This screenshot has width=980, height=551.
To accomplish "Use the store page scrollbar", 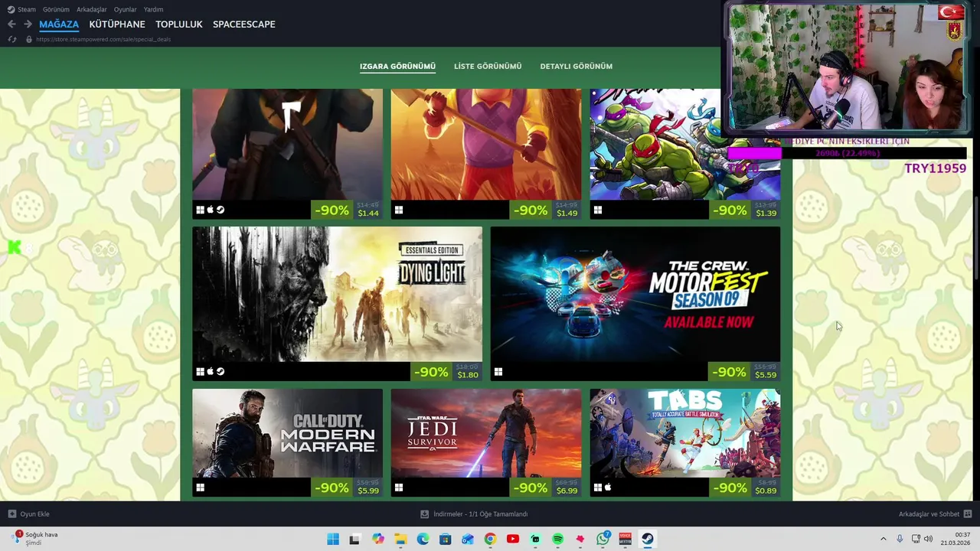I will coord(975,239).
